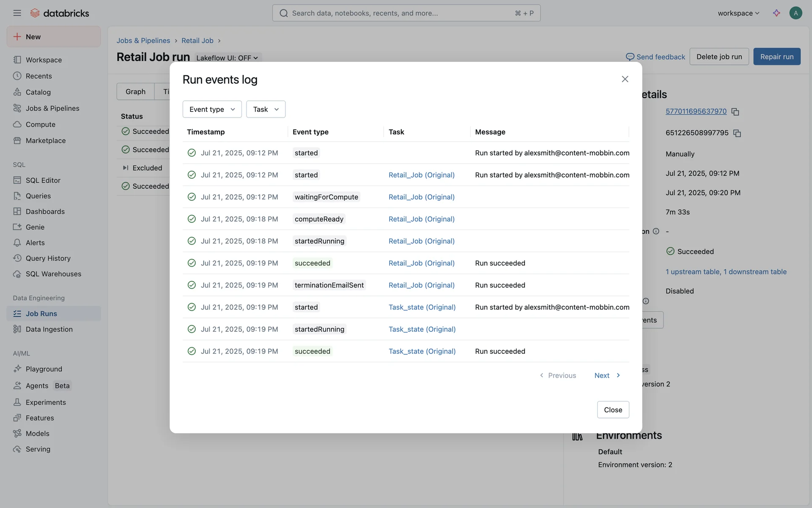Click the Catalog sidebar icon
This screenshot has height=508, width=812.
(17, 92)
